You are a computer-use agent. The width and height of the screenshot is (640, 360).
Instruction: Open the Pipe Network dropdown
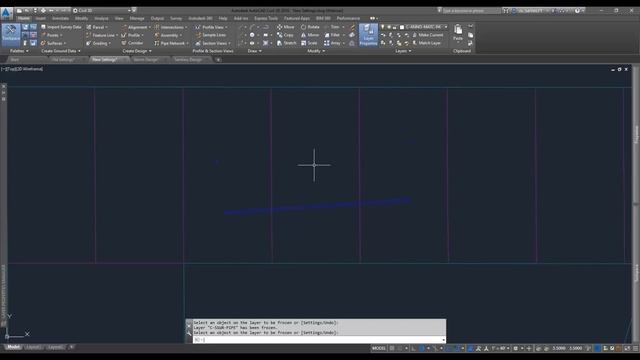point(171,43)
